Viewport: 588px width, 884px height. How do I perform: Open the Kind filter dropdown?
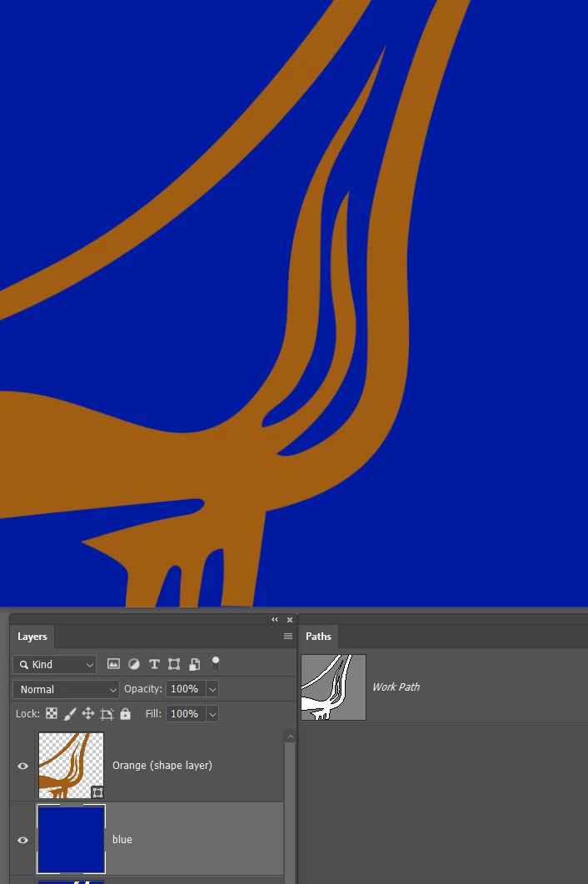[x=55, y=665]
